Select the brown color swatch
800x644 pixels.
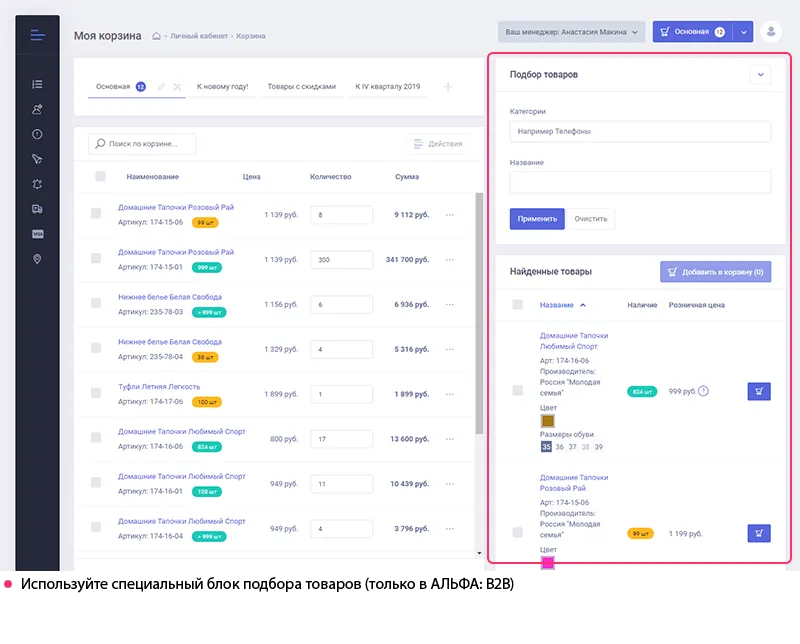click(x=547, y=422)
